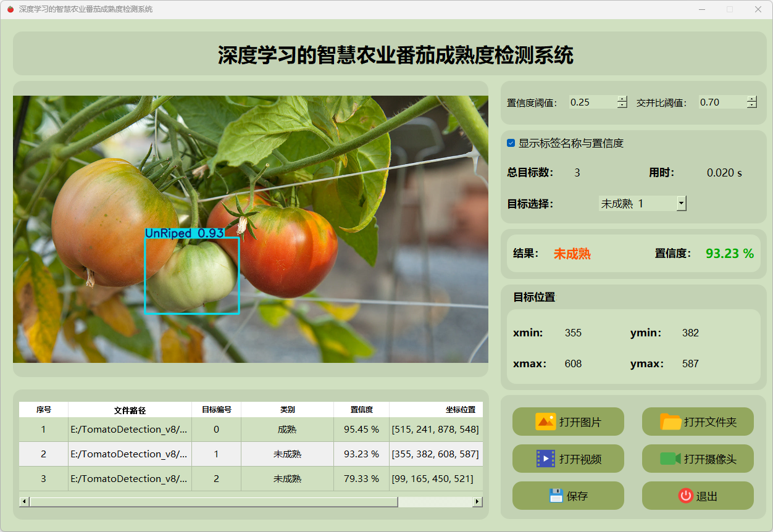Click the film icon on 打开视频 button

[x=546, y=459]
